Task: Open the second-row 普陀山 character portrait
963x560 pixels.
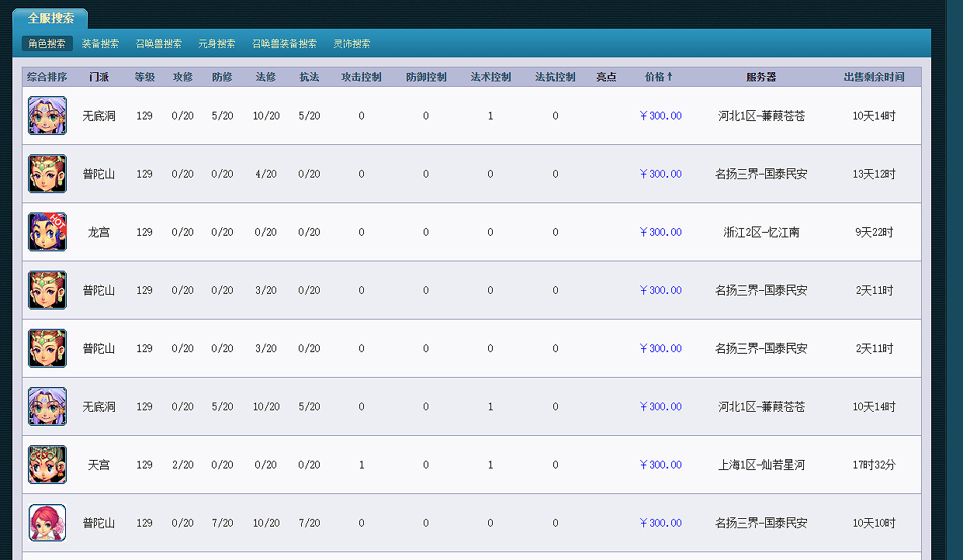Action: coord(47,174)
